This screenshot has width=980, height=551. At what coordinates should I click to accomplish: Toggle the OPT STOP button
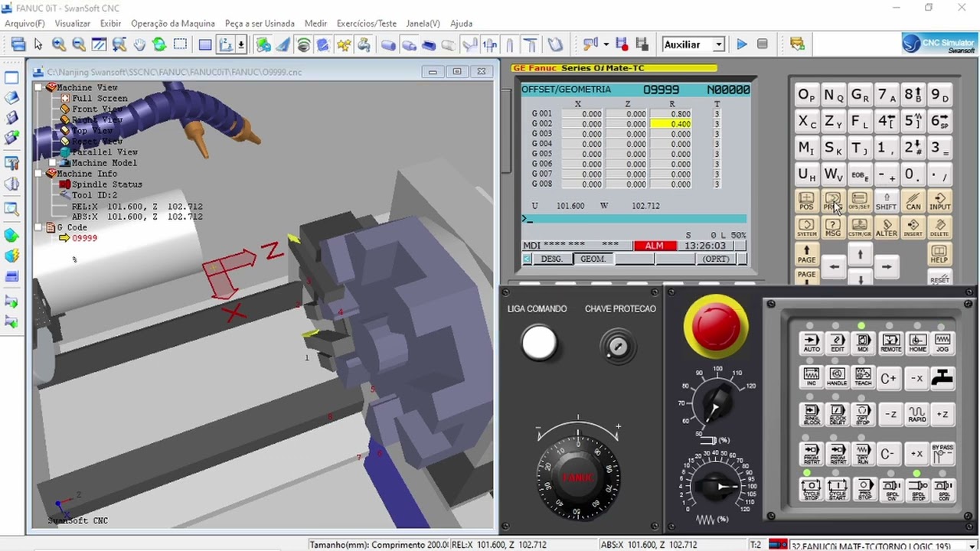pos(864,414)
